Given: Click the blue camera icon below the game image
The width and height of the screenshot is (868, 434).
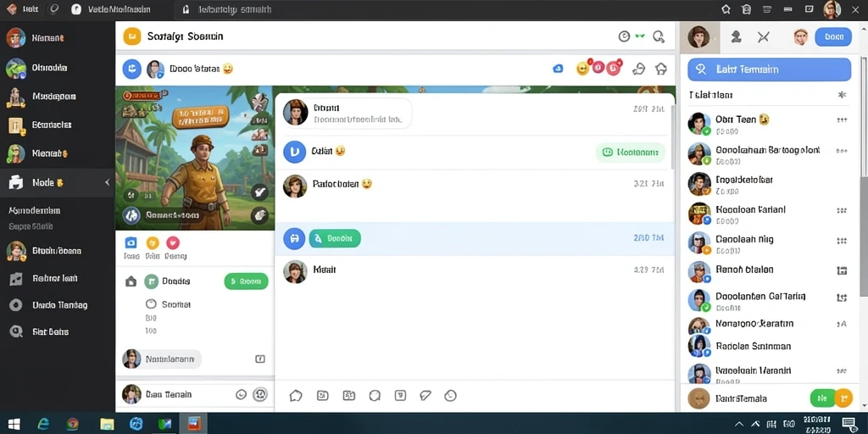Looking at the screenshot, I should [x=131, y=242].
